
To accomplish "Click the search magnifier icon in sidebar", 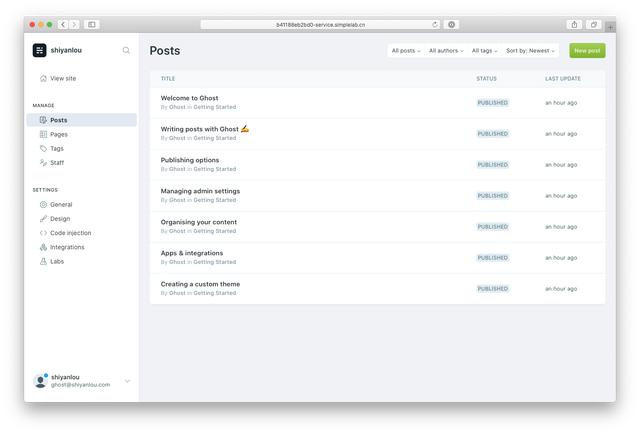I will (x=126, y=50).
